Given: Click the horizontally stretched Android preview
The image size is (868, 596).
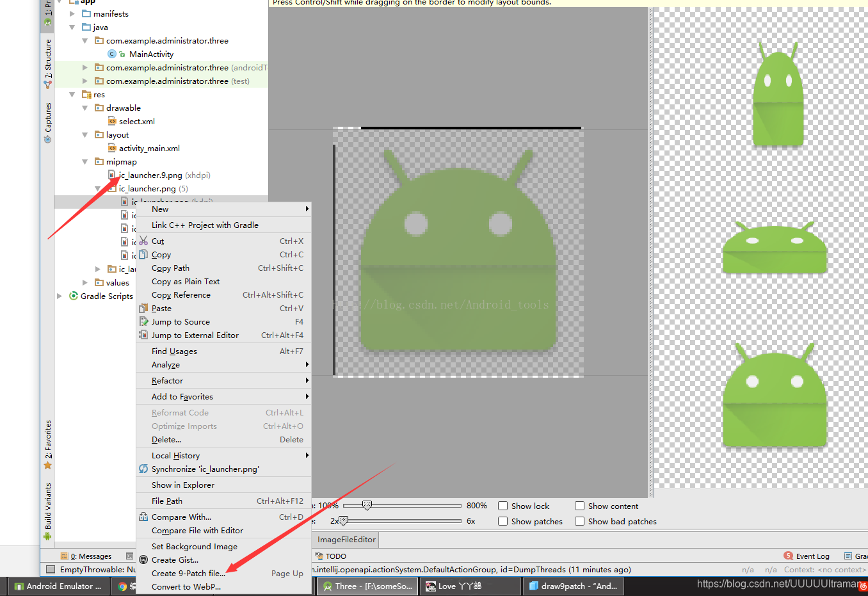Looking at the screenshot, I should pyautogui.click(x=775, y=247).
